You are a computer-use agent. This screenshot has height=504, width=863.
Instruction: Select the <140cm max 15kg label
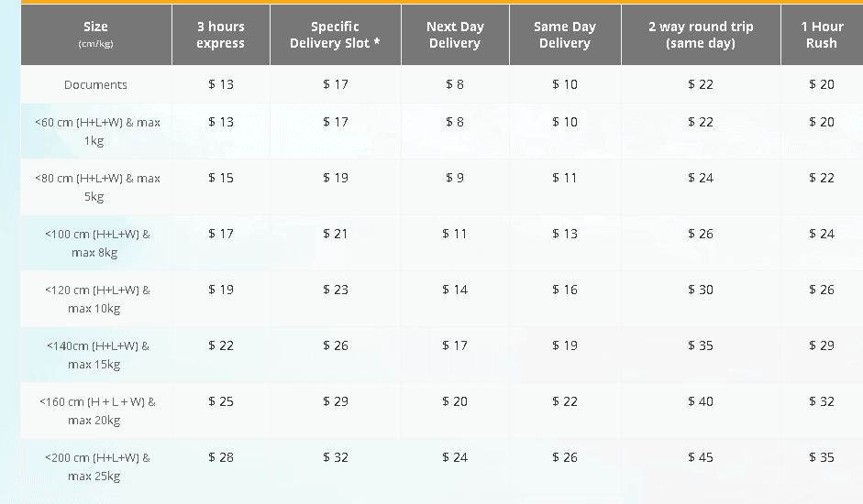point(97,355)
